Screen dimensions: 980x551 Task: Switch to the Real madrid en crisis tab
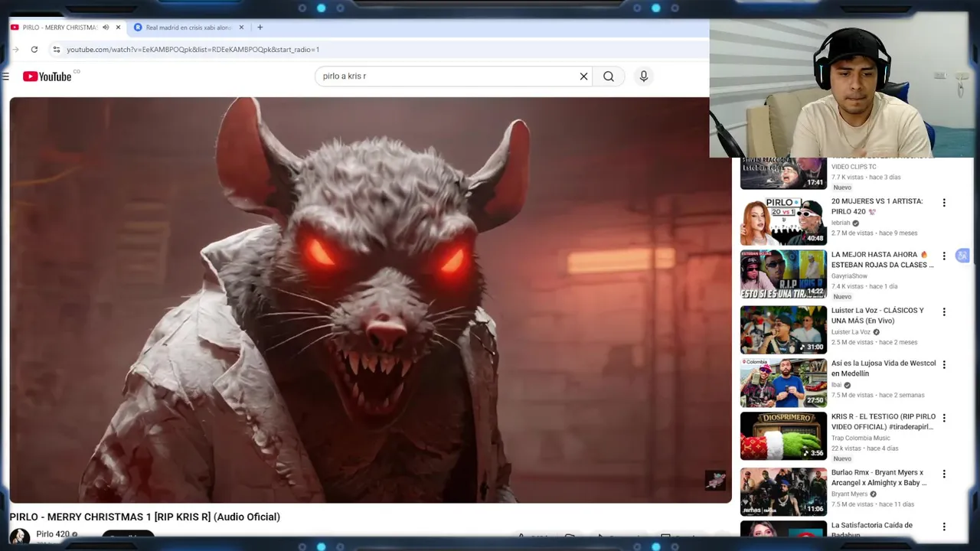click(189, 28)
